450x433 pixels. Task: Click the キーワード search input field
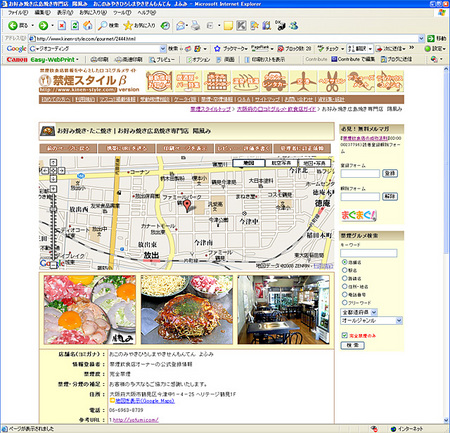click(x=369, y=253)
